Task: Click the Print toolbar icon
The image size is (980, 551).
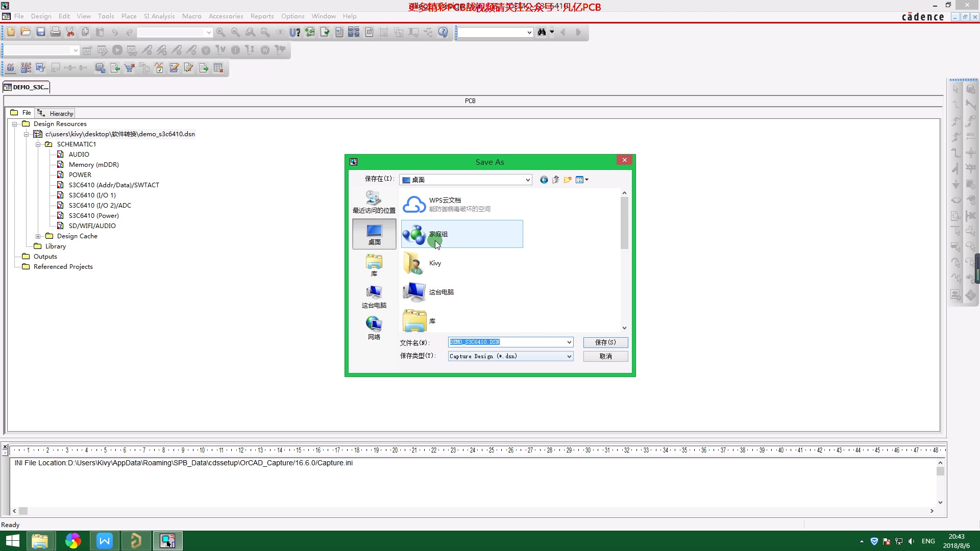Action: tap(56, 32)
